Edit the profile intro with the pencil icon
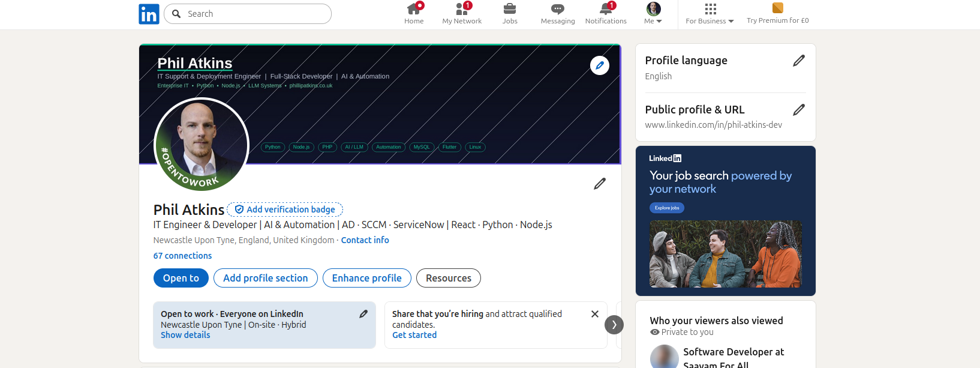The width and height of the screenshot is (980, 368). [x=600, y=184]
